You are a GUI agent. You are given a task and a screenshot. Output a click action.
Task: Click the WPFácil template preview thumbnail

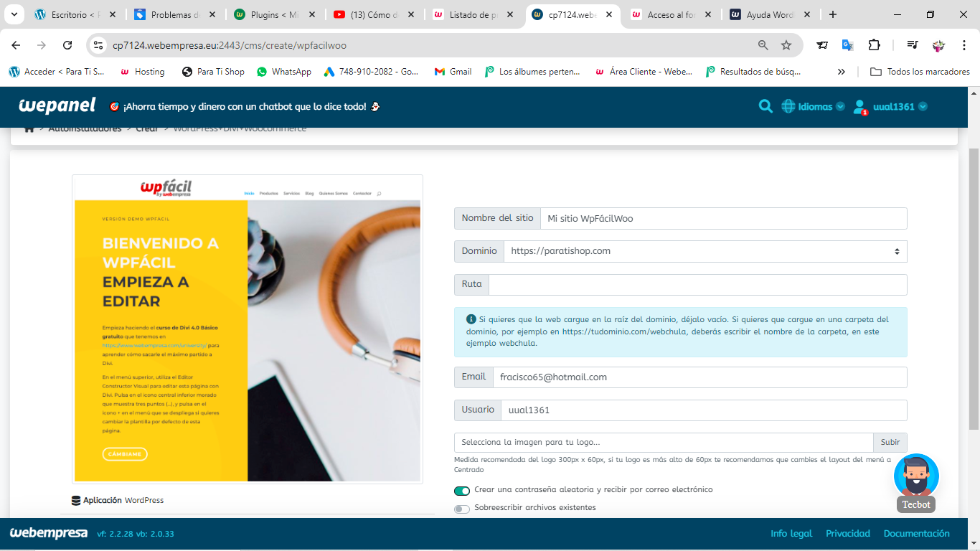(x=248, y=329)
